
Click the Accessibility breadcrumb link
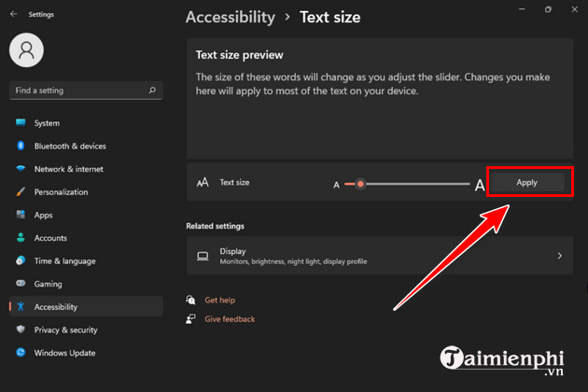click(x=231, y=17)
